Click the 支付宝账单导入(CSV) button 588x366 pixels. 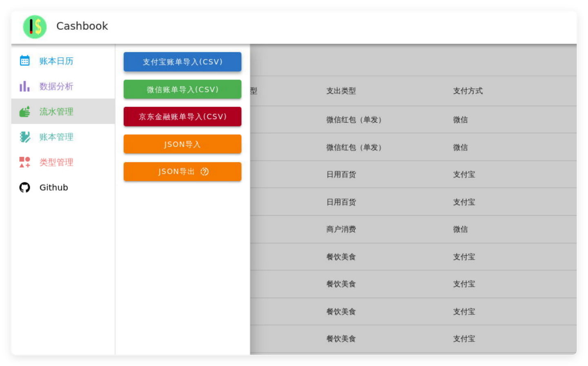(x=182, y=62)
